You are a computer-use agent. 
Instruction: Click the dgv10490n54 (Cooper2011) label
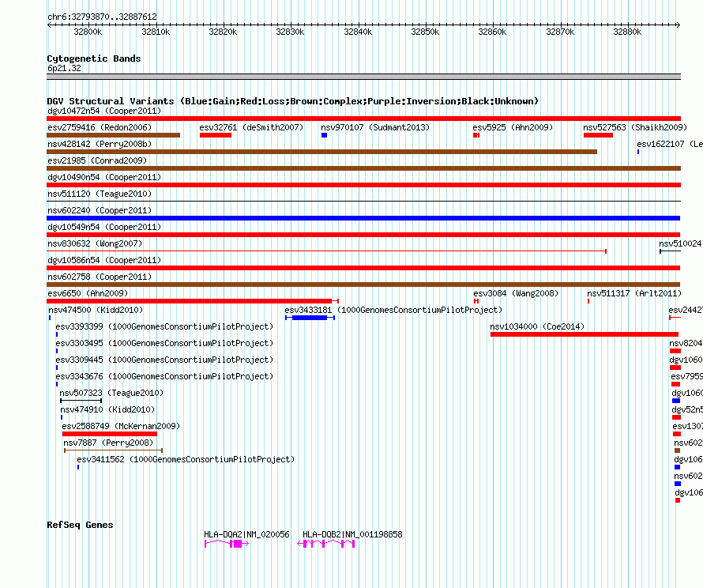104,177
